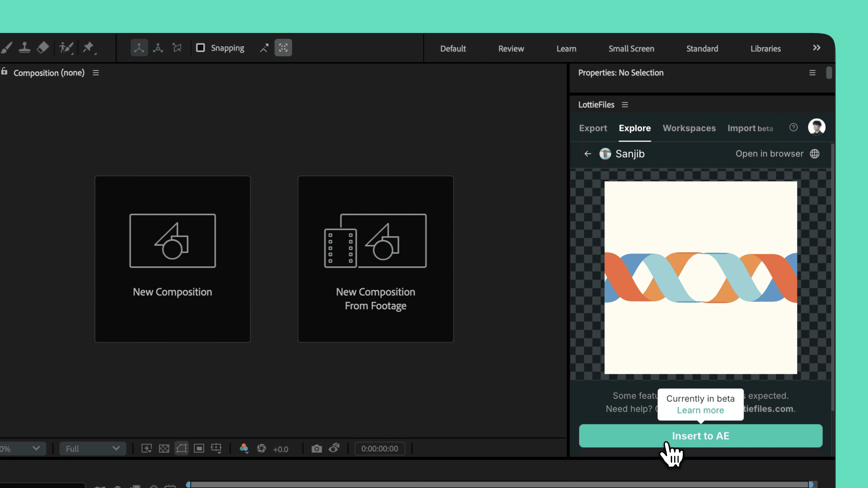868x488 pixels.
Task: Open grid and guide options
Action: click(216, 449)
